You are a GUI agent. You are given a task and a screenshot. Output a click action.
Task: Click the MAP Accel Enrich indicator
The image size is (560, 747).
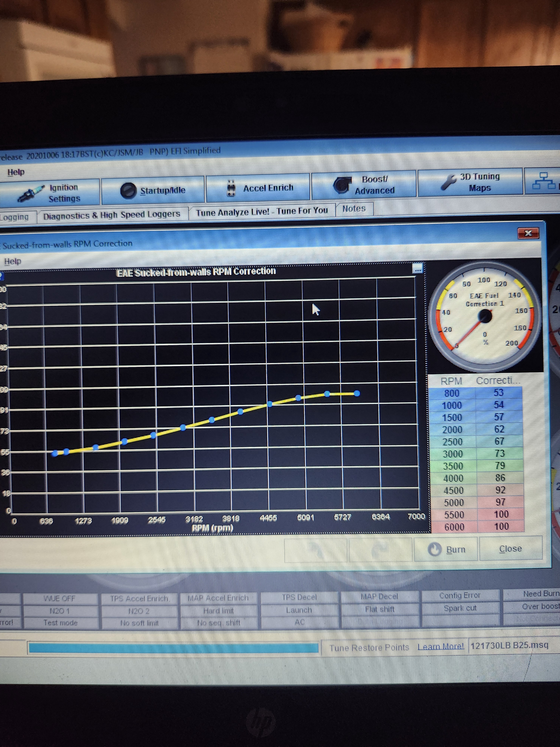click(218, 598)
